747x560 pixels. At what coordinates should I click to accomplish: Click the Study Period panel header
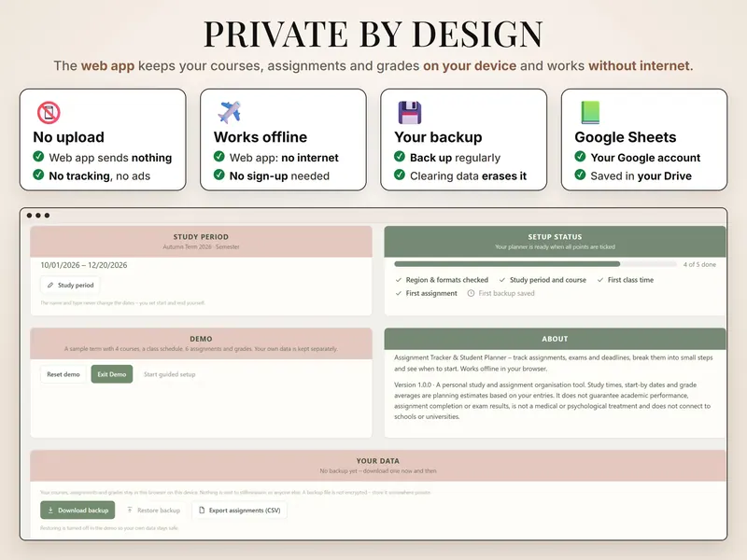[201, 242]
